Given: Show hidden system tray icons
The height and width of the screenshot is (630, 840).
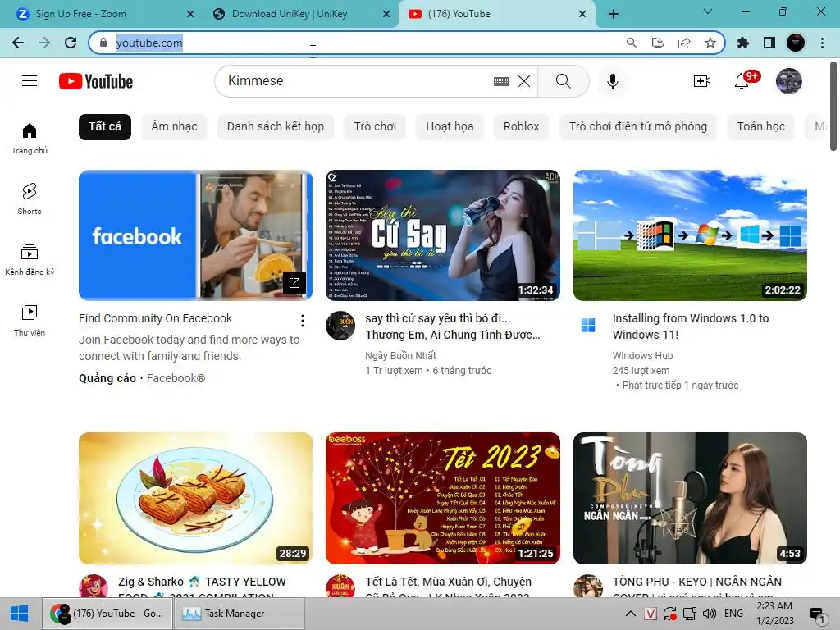Looking at the screenshot, I should (x=631, y=614).
